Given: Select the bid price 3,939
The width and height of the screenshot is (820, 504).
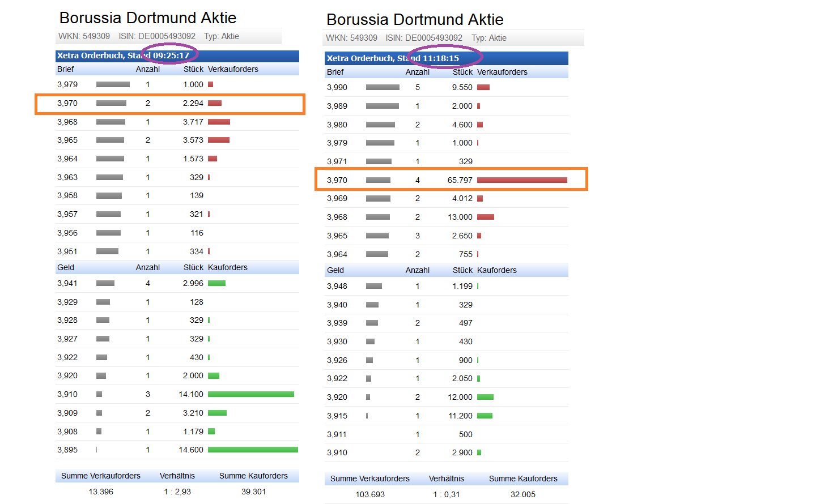Looking at the screenshot, I should pyautogui.click(x=337, y=323).
